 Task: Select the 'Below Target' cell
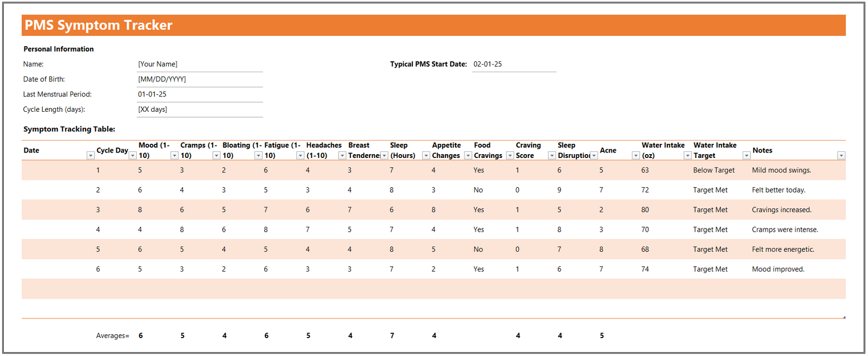tap(714, 170)
